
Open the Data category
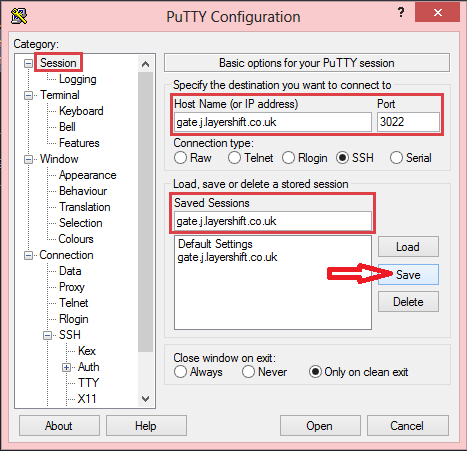[70, 271]
